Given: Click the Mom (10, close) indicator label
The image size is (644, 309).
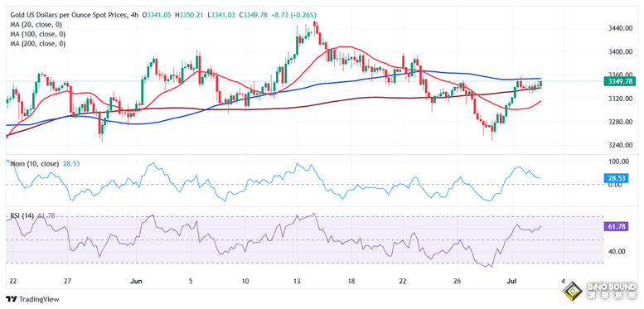Looking at the screenshot, I should (x=35, y=164).
